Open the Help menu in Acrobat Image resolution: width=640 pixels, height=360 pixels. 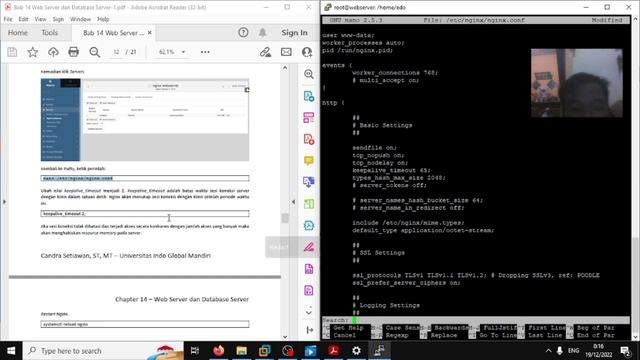[103, 19]
